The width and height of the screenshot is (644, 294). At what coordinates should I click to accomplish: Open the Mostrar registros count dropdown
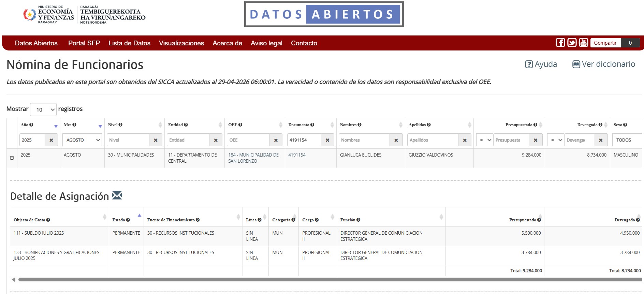coord(43,109)
